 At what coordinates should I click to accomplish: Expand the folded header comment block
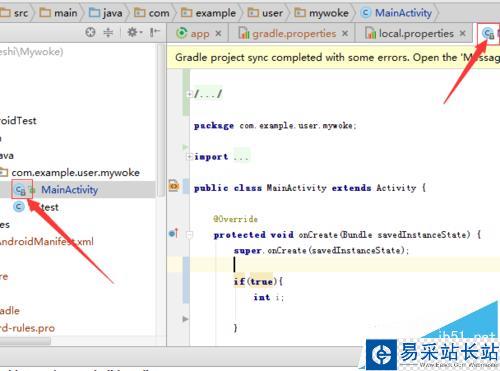189,94
